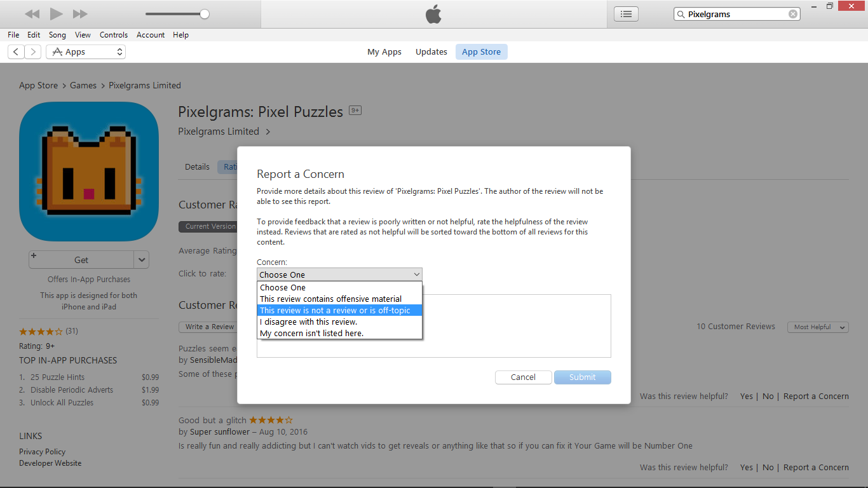
Task: Open the Controls menu
Action: [x=114, y=35]
